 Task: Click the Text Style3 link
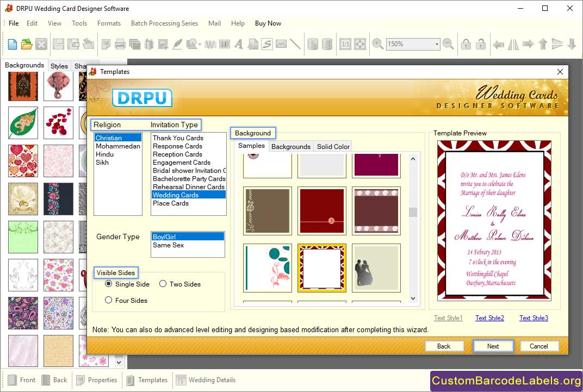pos(534,318)
